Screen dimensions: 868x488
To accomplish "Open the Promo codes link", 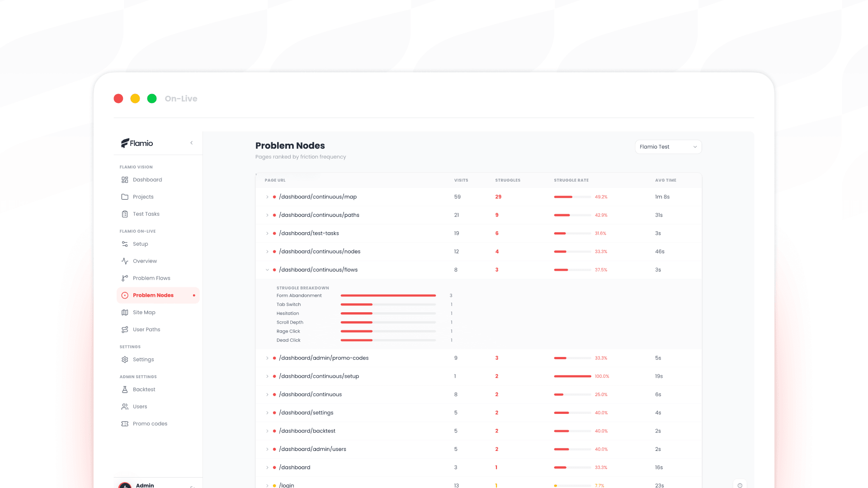I will 158,424.
